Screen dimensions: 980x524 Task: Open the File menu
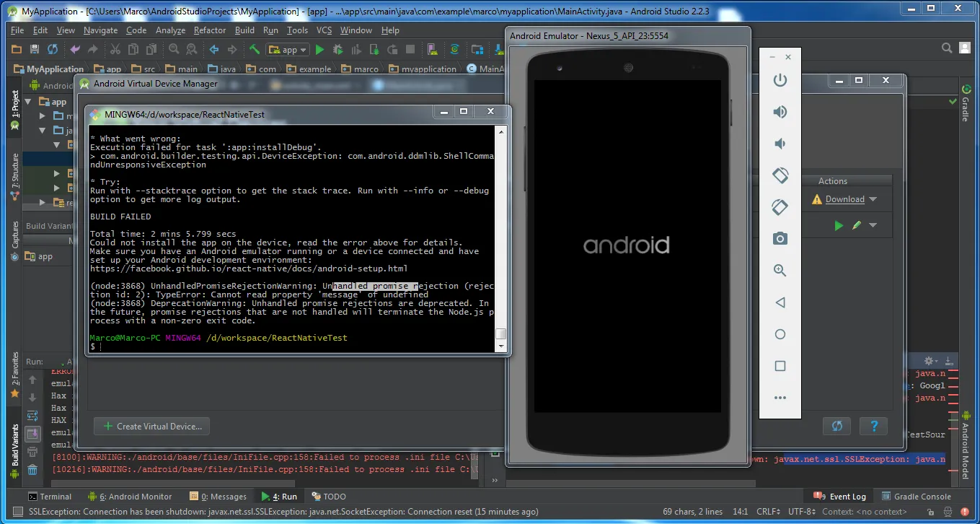click(17, 30)
